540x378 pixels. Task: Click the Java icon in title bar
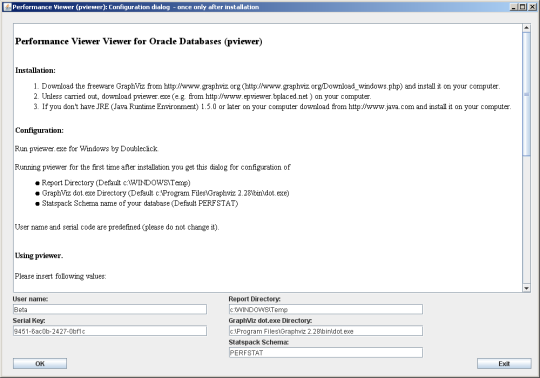coord(7,7)
